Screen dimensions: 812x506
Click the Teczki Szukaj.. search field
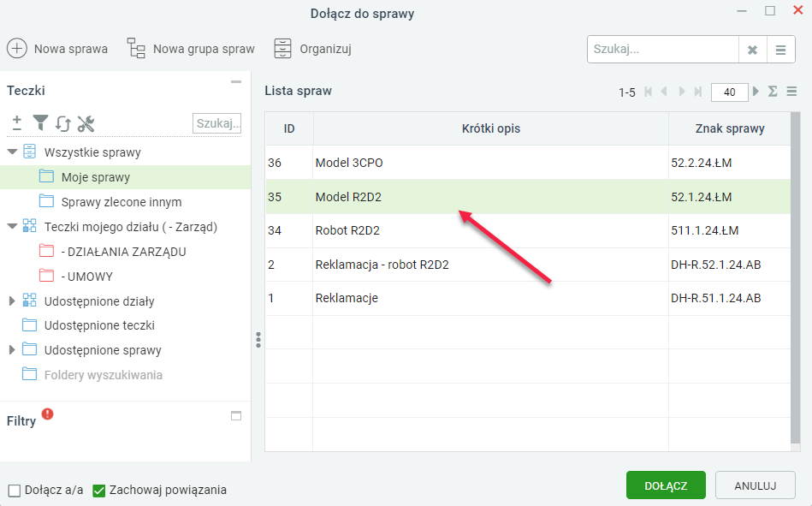point(217,123)
